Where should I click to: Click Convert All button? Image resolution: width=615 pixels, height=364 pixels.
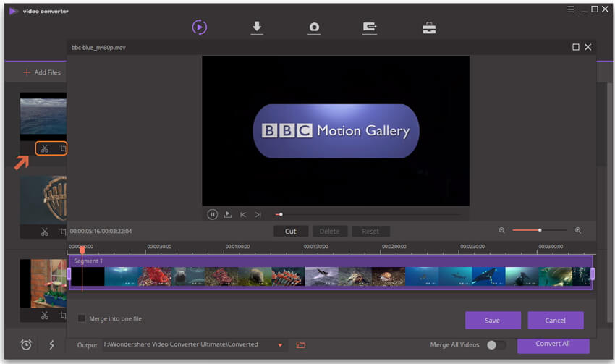point(553,344)
